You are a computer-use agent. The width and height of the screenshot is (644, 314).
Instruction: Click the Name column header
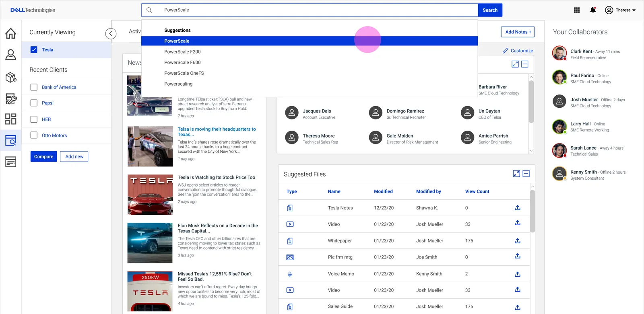(334, 191)
